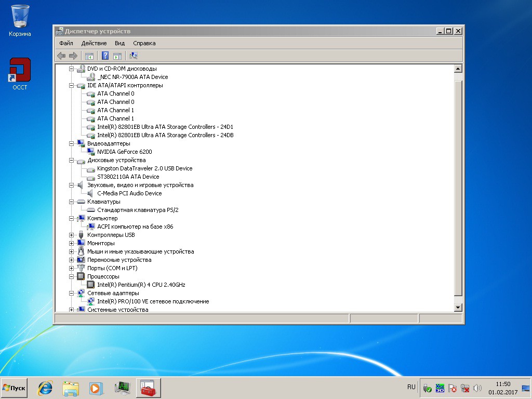
Task: Select Kingston DataTraveler 2.0 USB Device
Action: tap(144, 168)
